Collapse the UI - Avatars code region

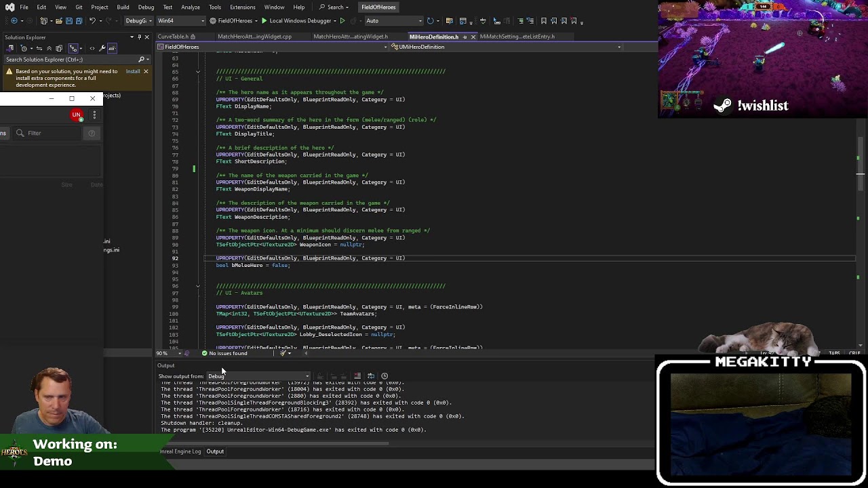pos(198,286)
